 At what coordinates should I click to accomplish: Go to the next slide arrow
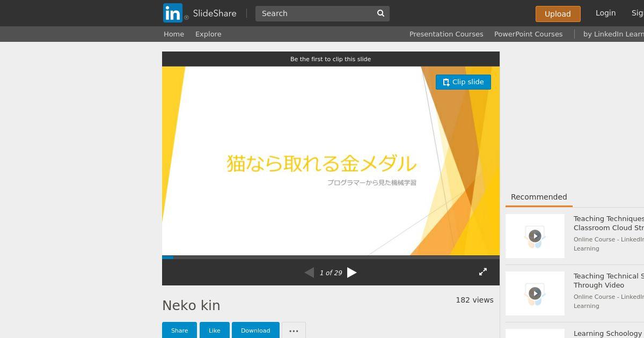coord(352,273)
